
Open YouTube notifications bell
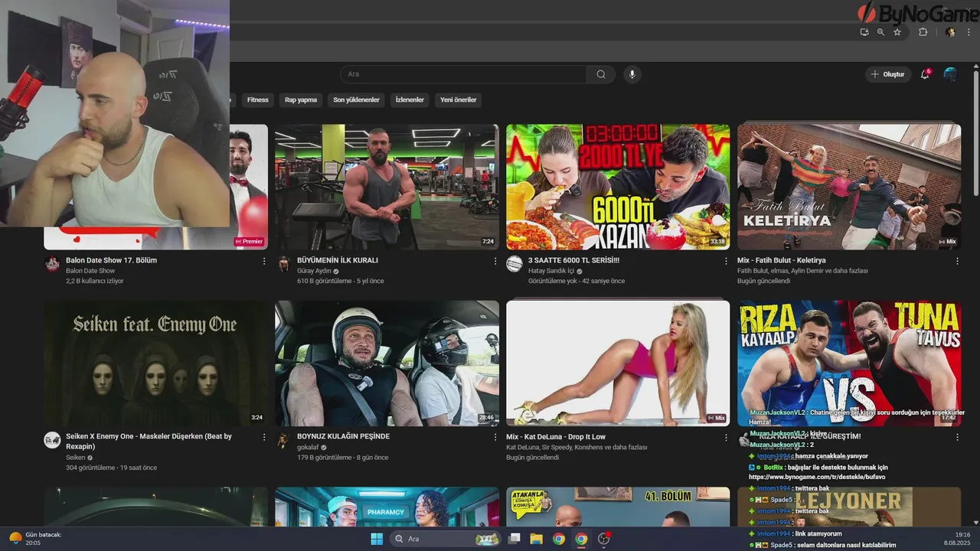click(x=926, y=74)
